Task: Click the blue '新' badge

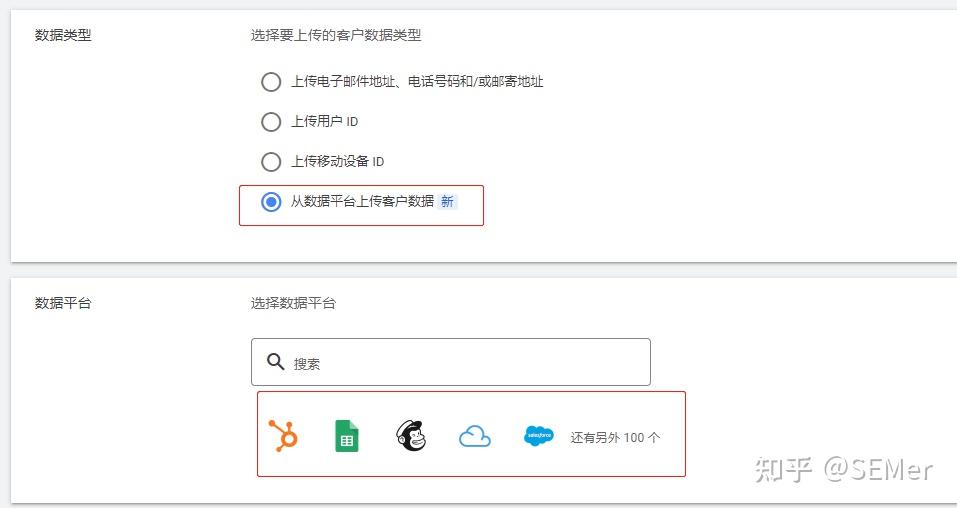Action: [448, 201]
